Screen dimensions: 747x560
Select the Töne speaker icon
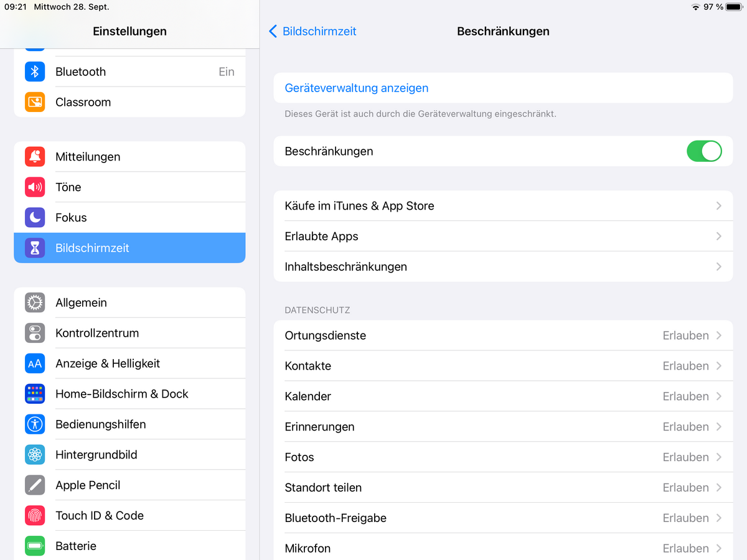(35, 187)
